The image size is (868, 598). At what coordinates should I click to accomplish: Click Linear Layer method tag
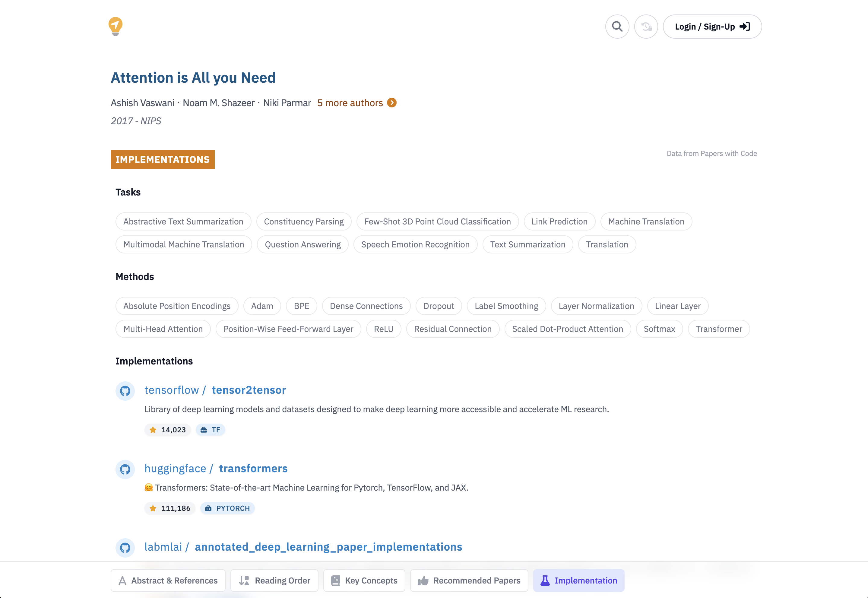coord(678,306)
